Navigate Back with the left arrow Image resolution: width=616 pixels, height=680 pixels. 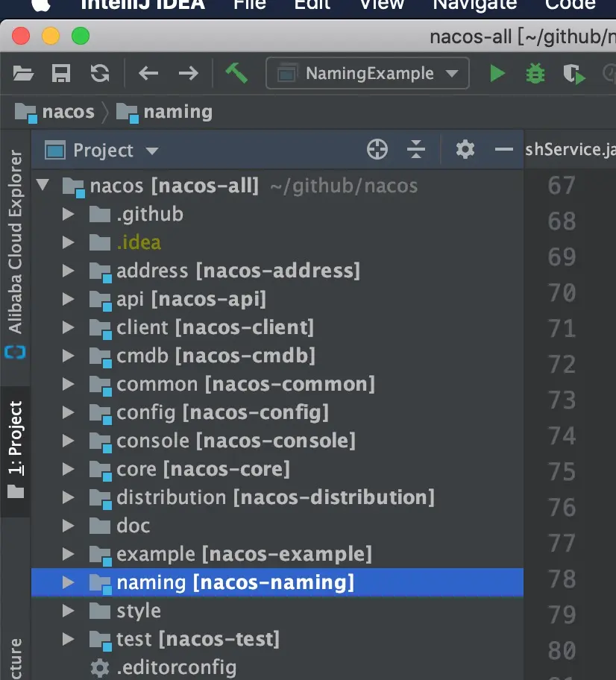[x=148, y=73]
